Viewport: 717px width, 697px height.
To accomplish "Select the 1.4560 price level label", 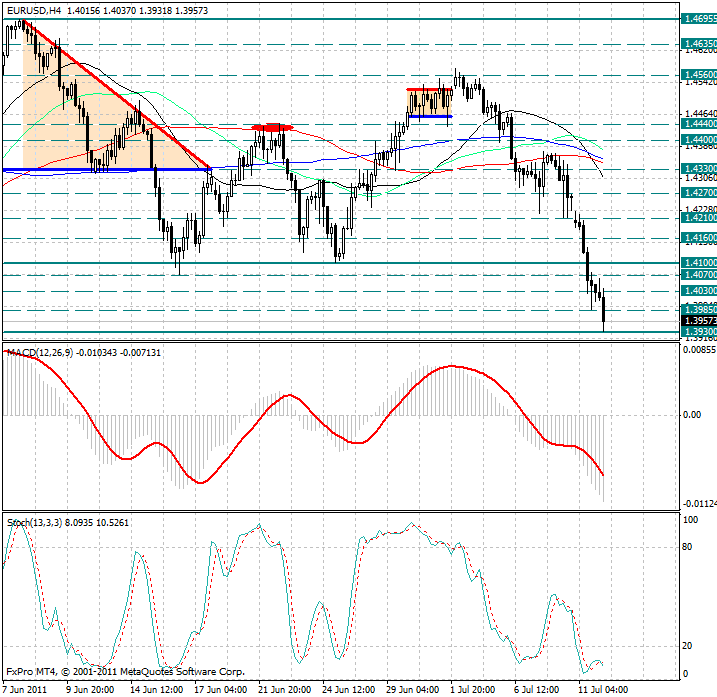I will coord(698,75).
